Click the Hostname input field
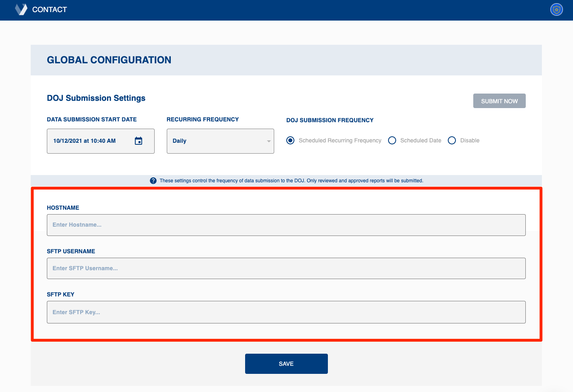The image size is (573, 392). (x=286, y=225)
